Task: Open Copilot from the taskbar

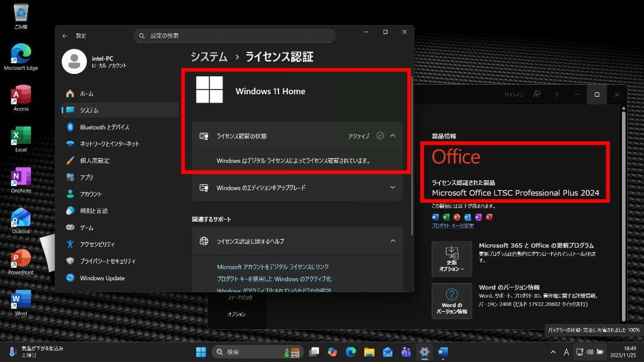Action: click(332, 351)
